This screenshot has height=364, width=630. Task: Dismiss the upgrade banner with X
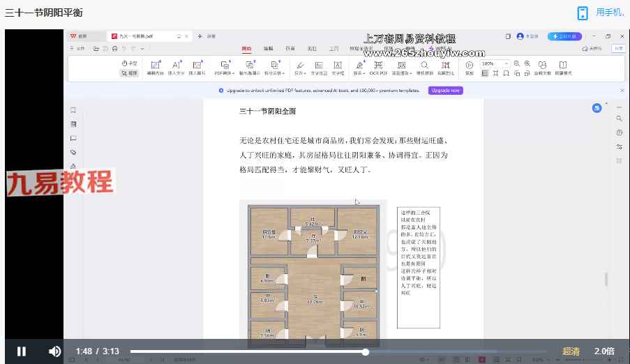[x=622, y=91]
